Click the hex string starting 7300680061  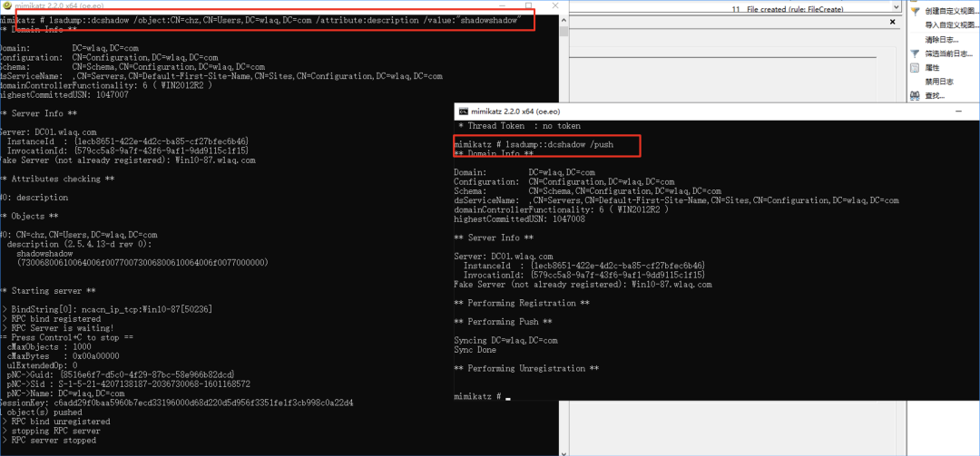tap(142, 263)
